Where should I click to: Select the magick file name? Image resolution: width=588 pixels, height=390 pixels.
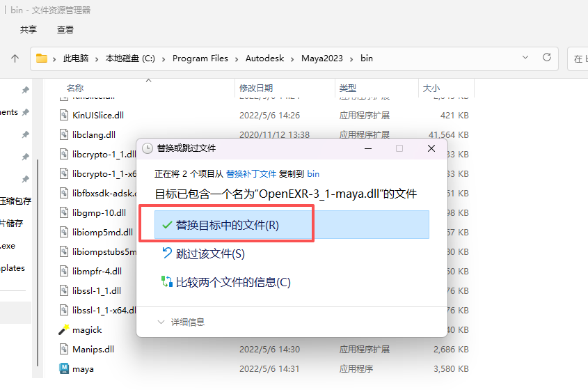pyautogui.click(x=87, y=330)
